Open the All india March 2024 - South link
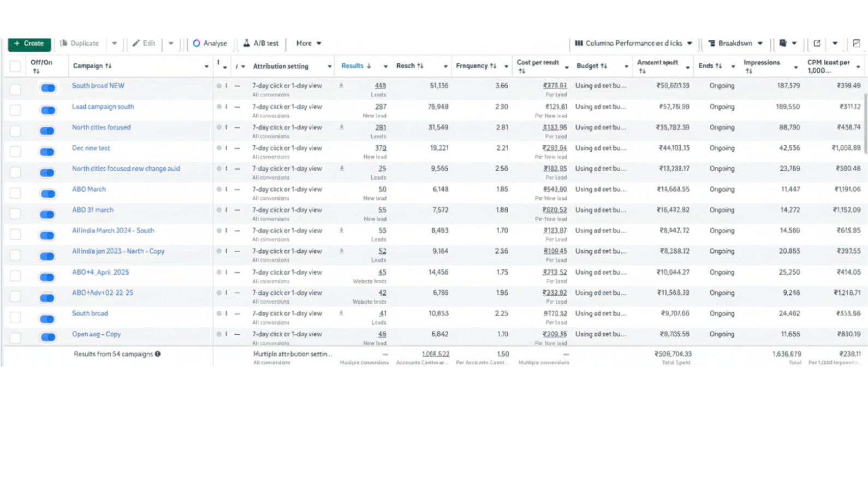This screenshot has width=868, height=484. pyautogui.click(x=113, y=231)
